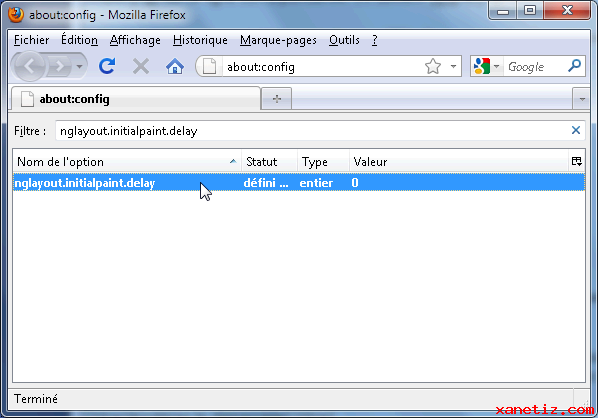Clear the filter with the blue X
The width and height of the screenshot is (598, 418).
point(576,130)
